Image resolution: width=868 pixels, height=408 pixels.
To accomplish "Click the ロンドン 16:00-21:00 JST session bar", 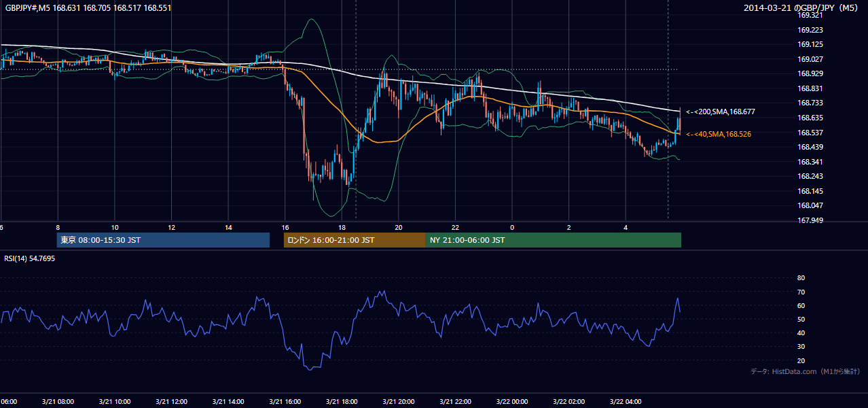I will coord(355,240).
